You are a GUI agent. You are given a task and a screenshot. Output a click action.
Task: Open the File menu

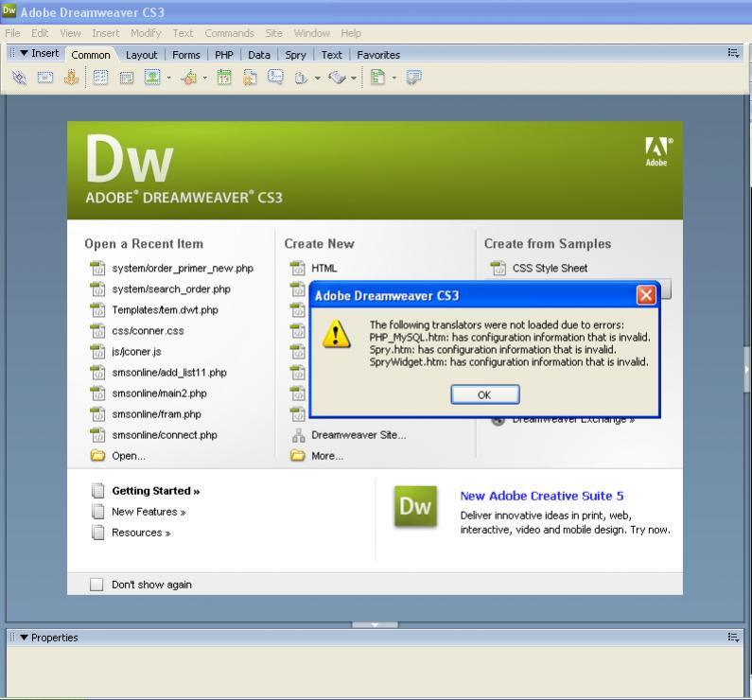[12, 33]
